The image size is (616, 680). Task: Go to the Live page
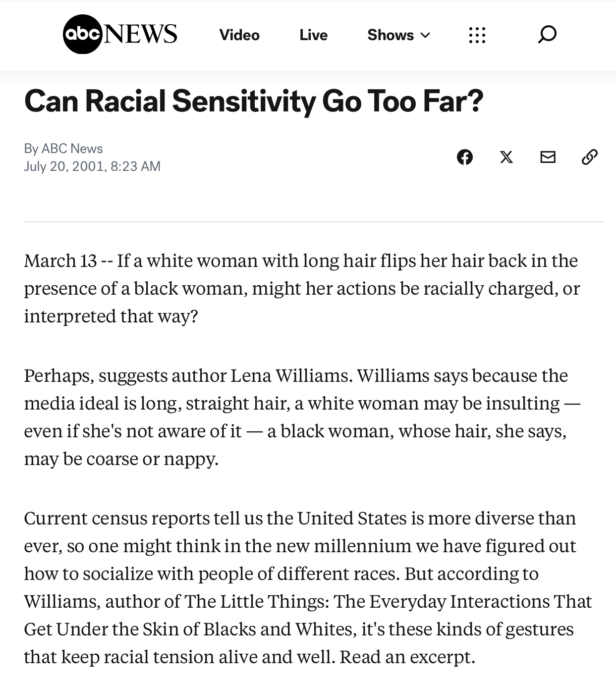(x=313, y=35)
